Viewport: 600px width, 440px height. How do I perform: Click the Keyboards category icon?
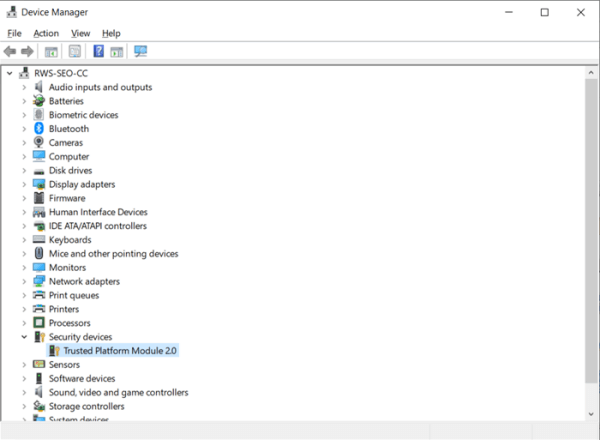point(39,240)
